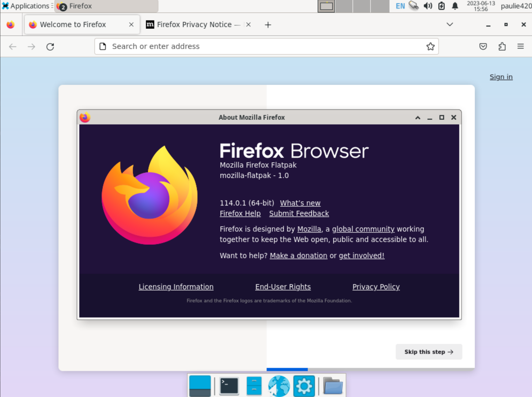The width and height of the screenshot is (532, 397).
Task: Click Skip this step button
Action: (429, 352)
